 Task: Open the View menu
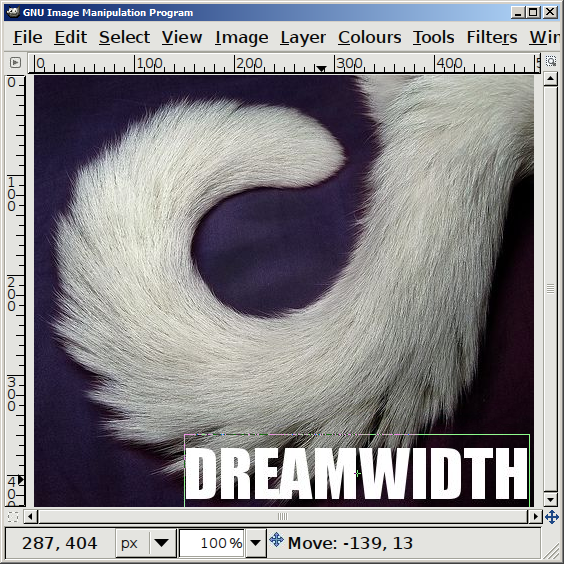(x=182, y=37)
